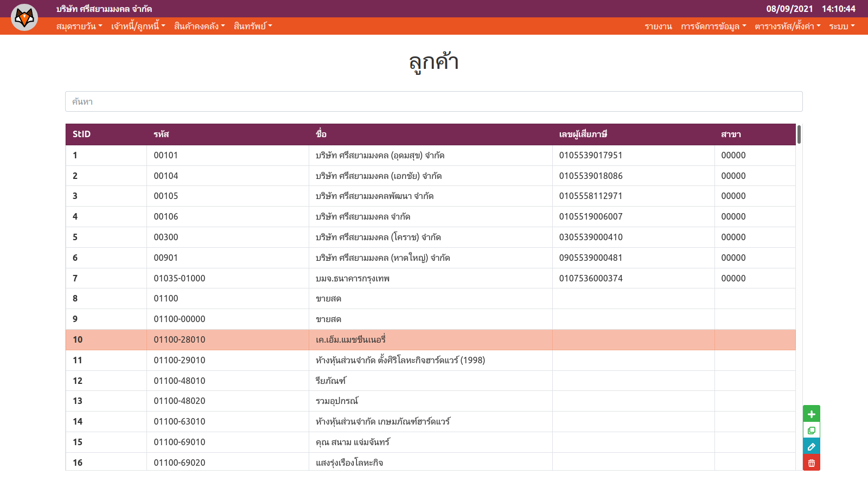Select row แสงรุ่งเรืองโลหะกิจ
The width and height of the screenshot is (868, 488).
(x=430, y=462)
